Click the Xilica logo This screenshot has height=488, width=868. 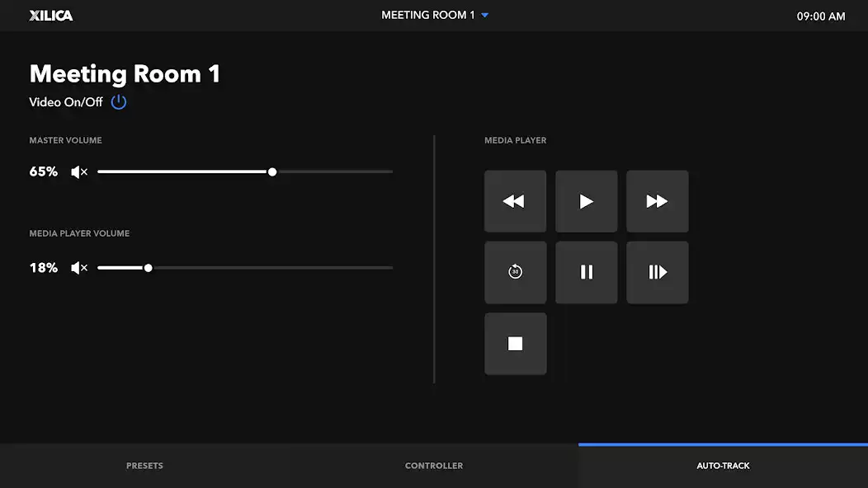pos(51,16)
